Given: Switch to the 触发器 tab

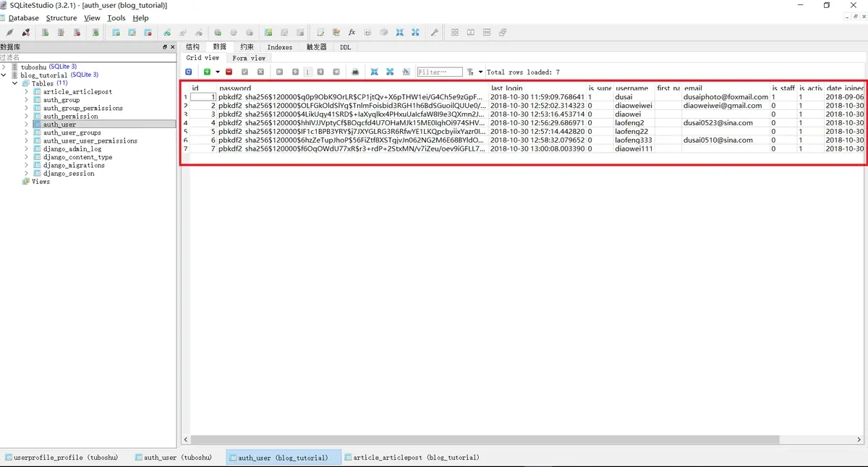Looking at the screenshot, I should click(x=316, y=47).
